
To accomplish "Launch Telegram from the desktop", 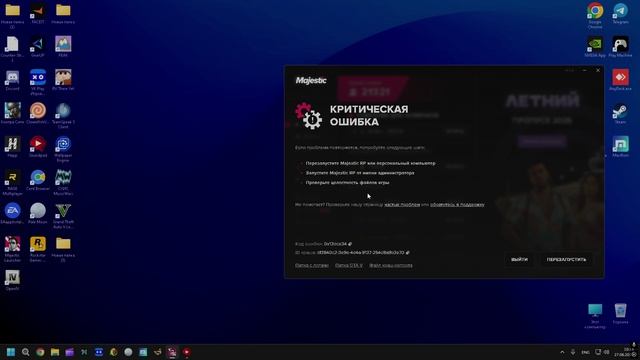I will tap(620, 13).
